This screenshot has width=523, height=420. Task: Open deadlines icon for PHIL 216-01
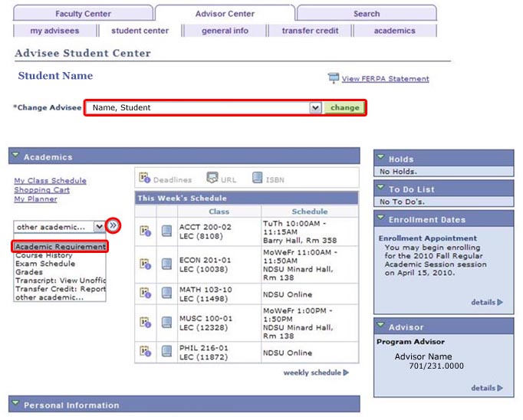[x=145, y=351]
